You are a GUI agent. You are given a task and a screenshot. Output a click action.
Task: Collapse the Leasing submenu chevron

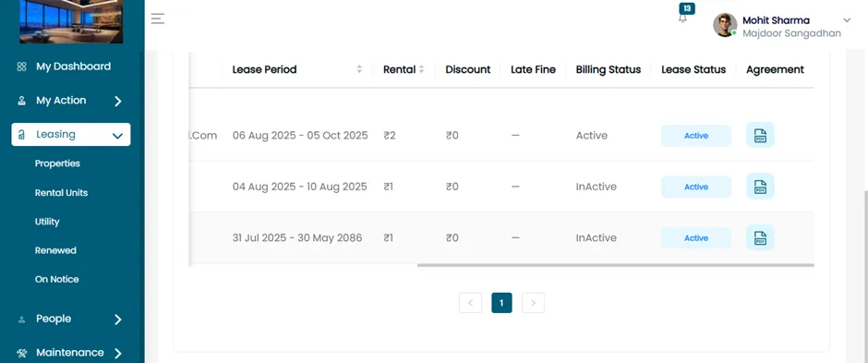click(x=117, y=136)
